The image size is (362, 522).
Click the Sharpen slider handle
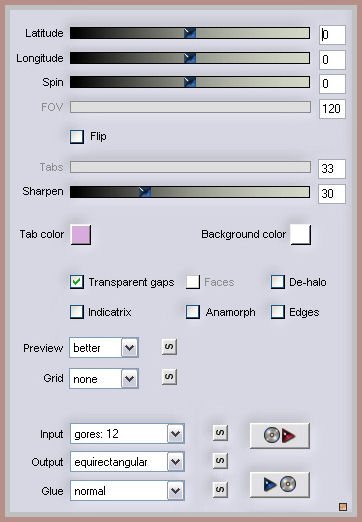click(x=145, y=192)
